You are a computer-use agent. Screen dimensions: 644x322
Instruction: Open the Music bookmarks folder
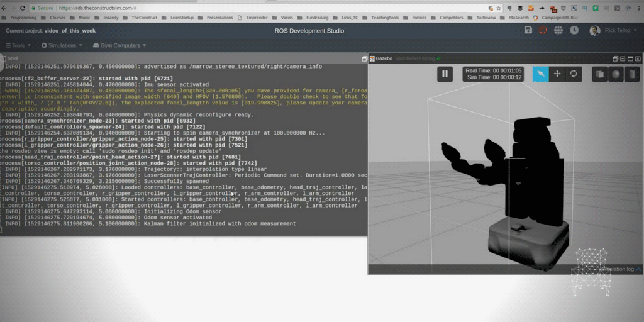pos(80,18)
